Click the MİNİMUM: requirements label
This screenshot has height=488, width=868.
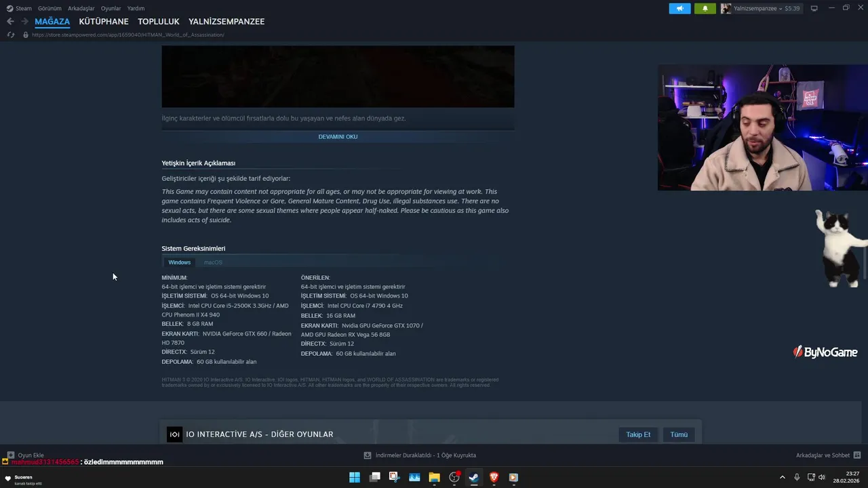coord(174,278)
